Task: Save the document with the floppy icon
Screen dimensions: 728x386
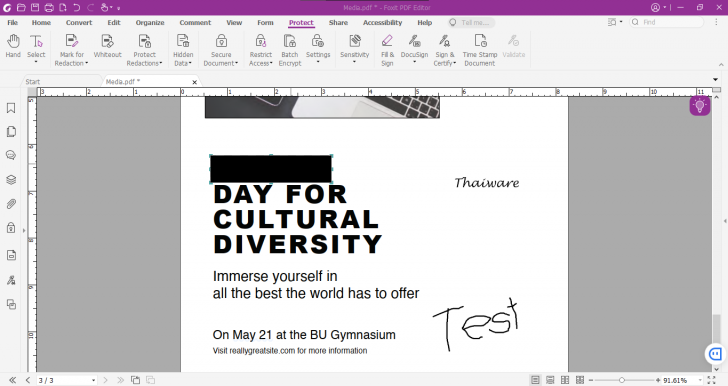Action: pyautogui.click(x=35, y=7)
